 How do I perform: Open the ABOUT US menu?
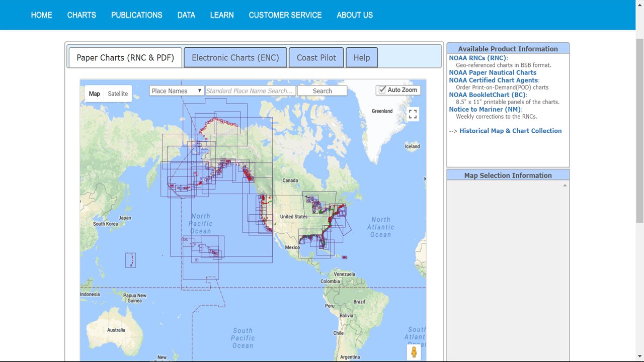coord(355,15)
